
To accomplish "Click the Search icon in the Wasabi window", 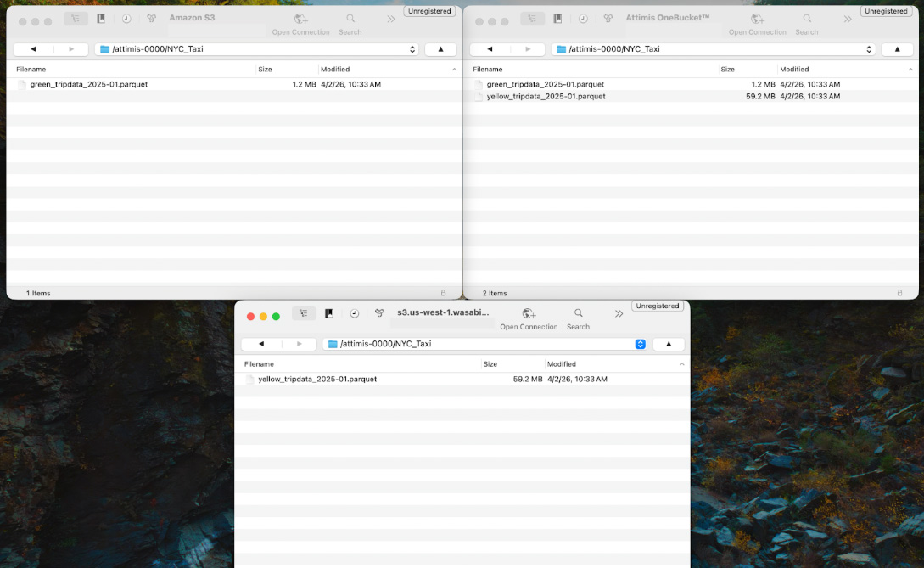I will pos(578,314).
